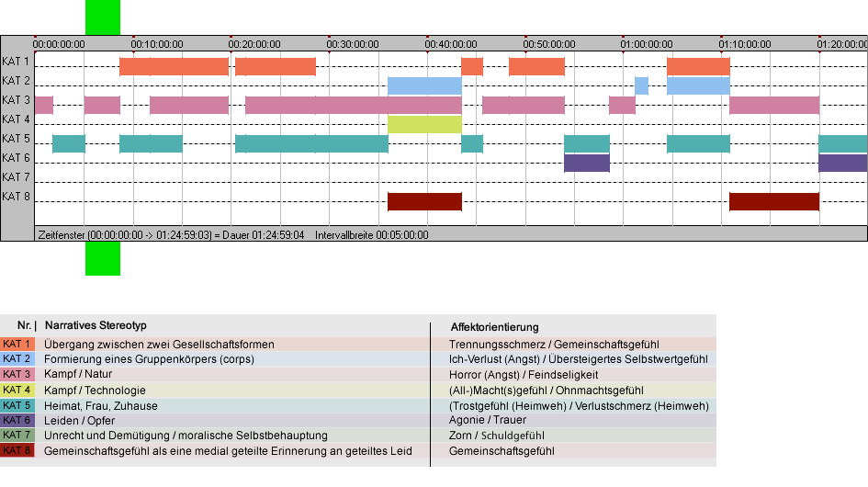Choose the KAT 6 purple legend swatch

tap(17, 420)
